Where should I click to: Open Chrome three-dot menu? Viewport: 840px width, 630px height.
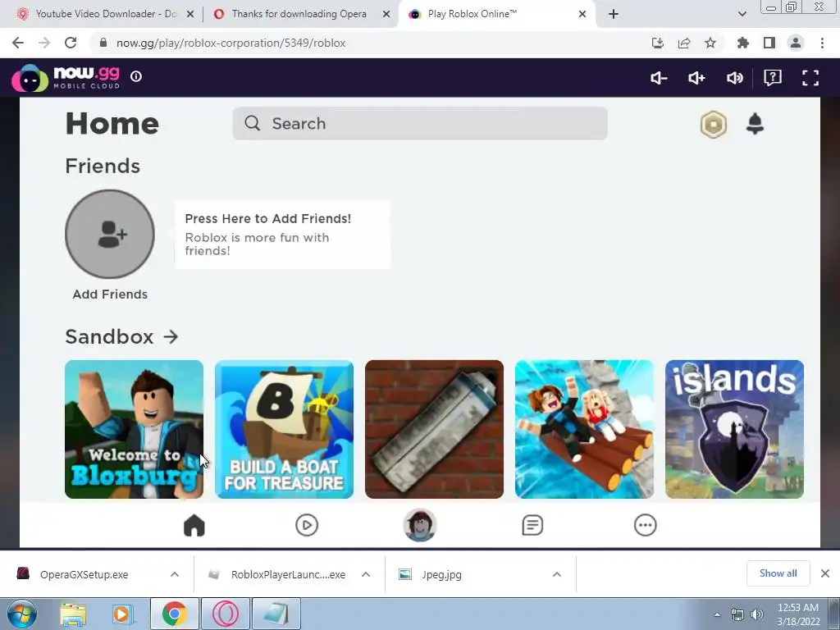[x=822, y=43]
